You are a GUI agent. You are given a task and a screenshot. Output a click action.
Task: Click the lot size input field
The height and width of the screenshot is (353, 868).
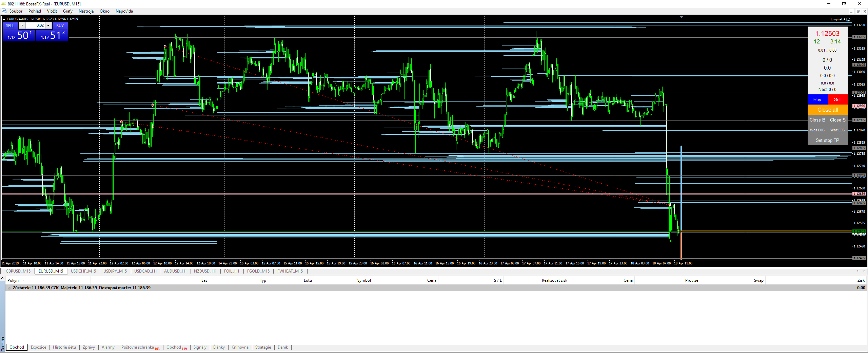click(x=35, y=25)
